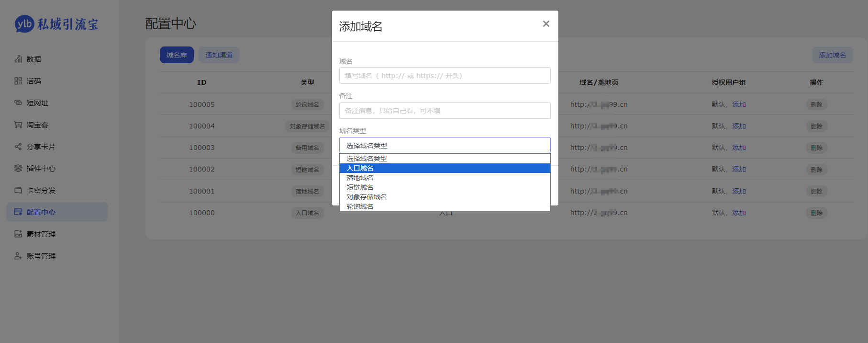Click ID cell 100005
This screenshot has width=868, height=343.
click(x=202, y=104)
